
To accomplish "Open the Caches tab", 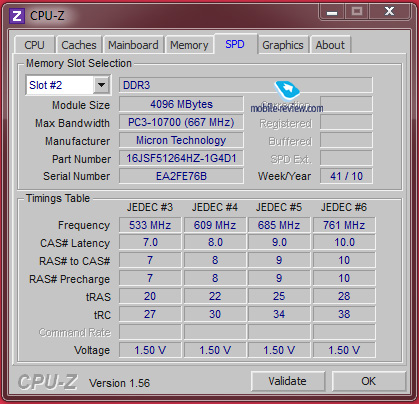I will 79,45.
